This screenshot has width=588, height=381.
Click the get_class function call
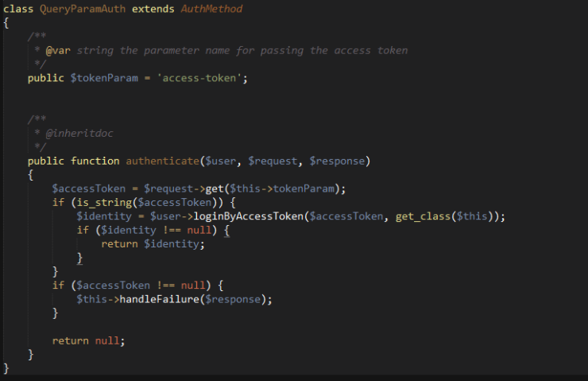tap(423, 216)
